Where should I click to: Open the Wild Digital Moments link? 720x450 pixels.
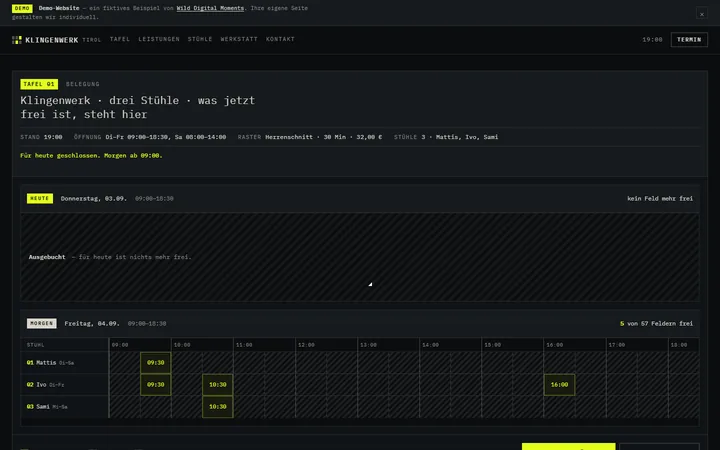[210, 8]
